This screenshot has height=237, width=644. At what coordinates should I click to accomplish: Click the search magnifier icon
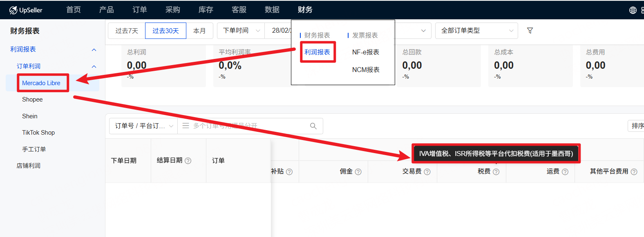pyautogui.click(x=313, y=126)
